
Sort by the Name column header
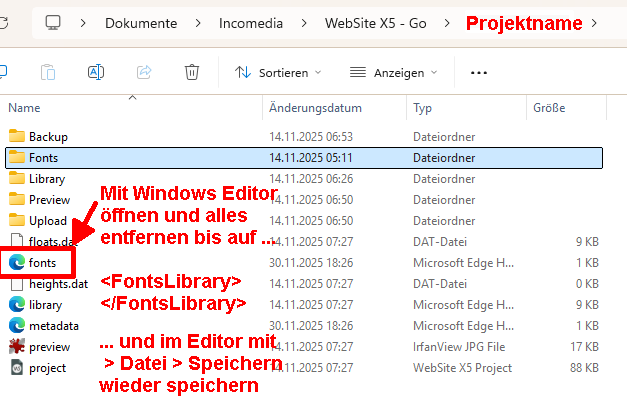pos(25,108)
